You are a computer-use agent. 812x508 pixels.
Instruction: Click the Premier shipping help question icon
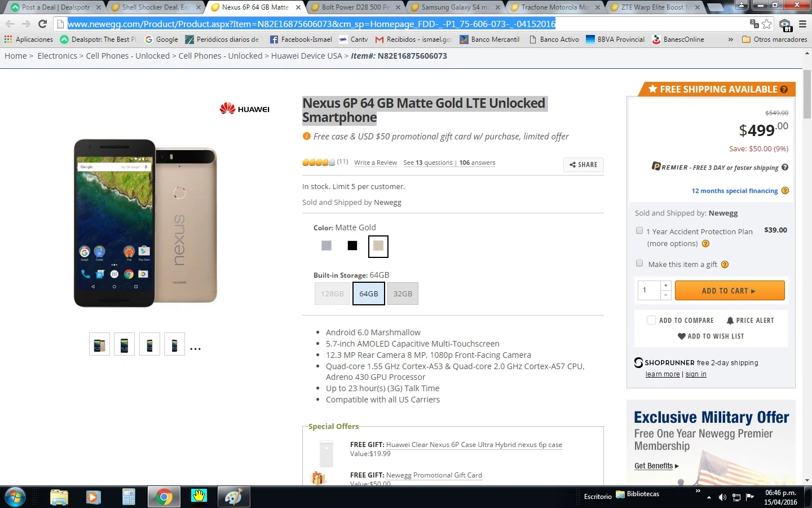785,168
